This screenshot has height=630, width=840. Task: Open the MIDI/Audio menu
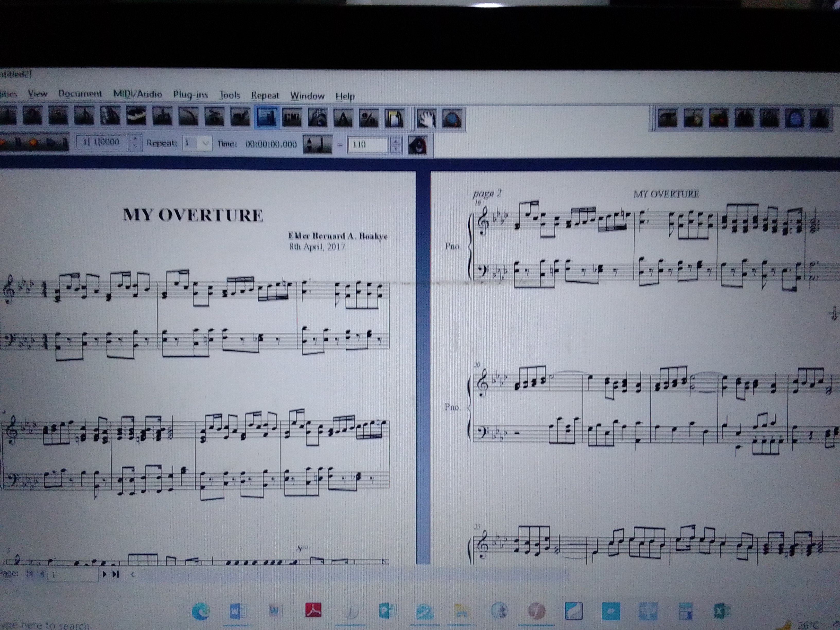click(137, 94)
